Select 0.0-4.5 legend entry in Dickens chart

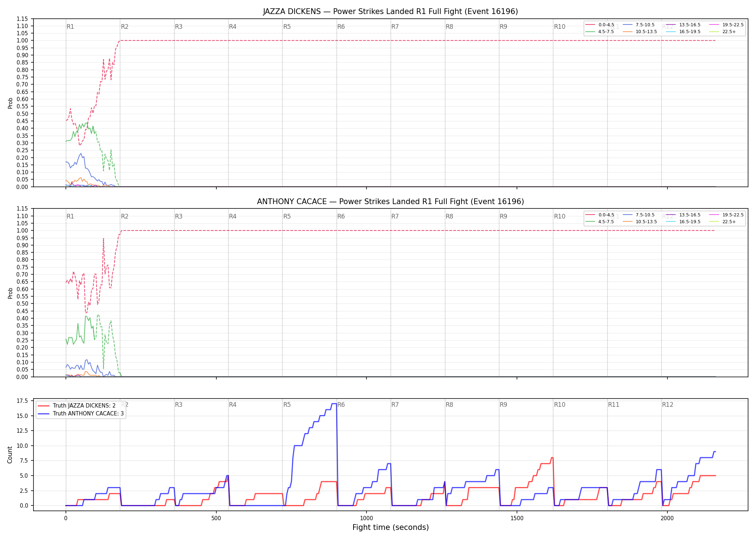tap(600, 25)
